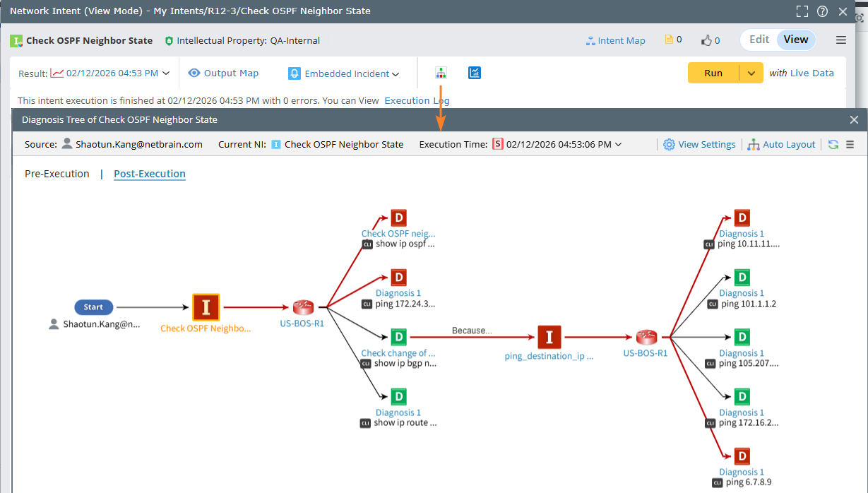868x493 pixels.
Task: Select the ping_destination_ip intent node icon
Action: coord(549,338)
